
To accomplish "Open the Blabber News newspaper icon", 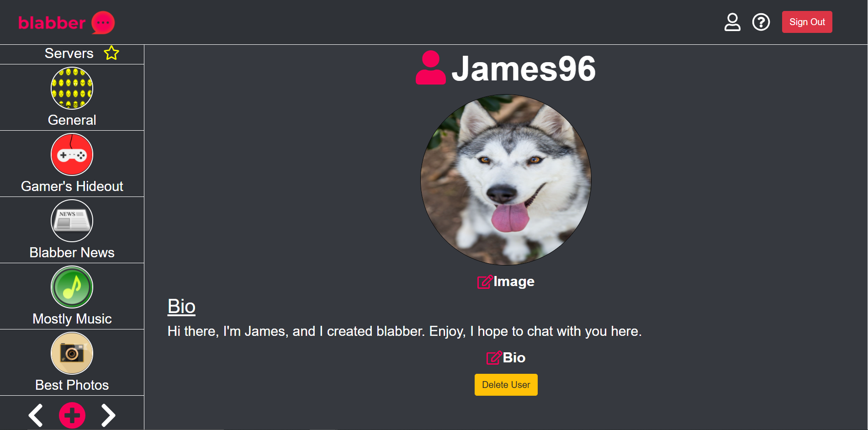I will pos(72,221).
